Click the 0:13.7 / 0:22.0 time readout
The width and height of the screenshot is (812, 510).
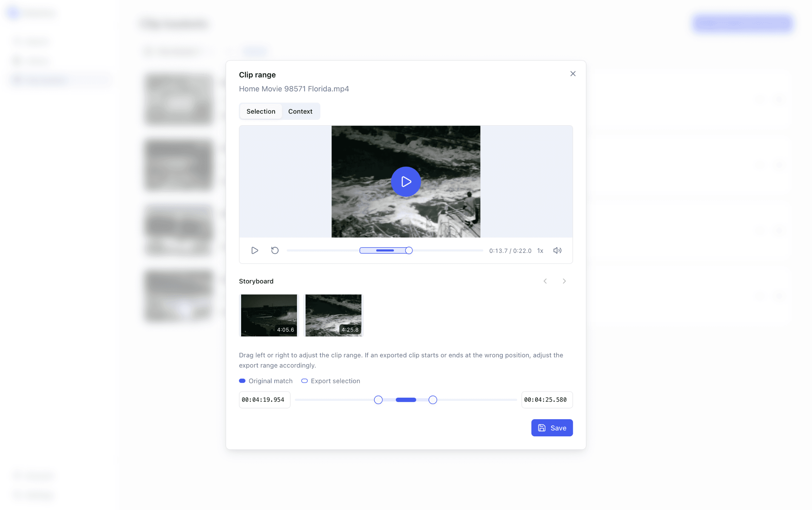510,251
